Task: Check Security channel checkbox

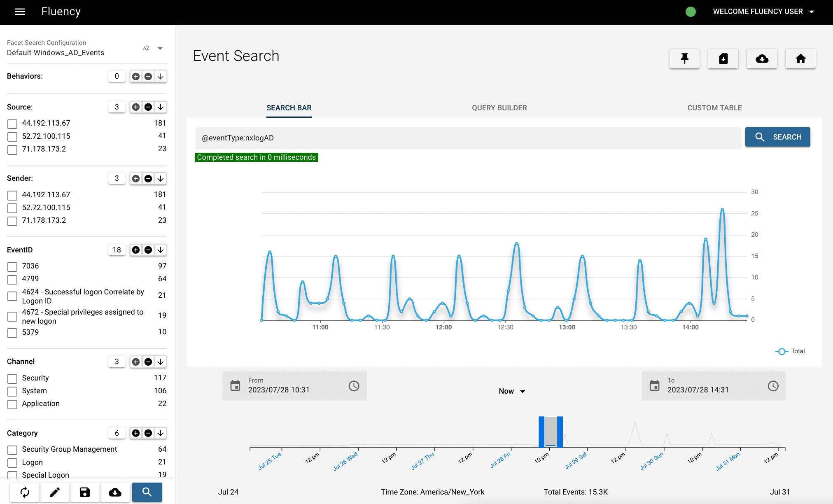Action: (12, 378)
